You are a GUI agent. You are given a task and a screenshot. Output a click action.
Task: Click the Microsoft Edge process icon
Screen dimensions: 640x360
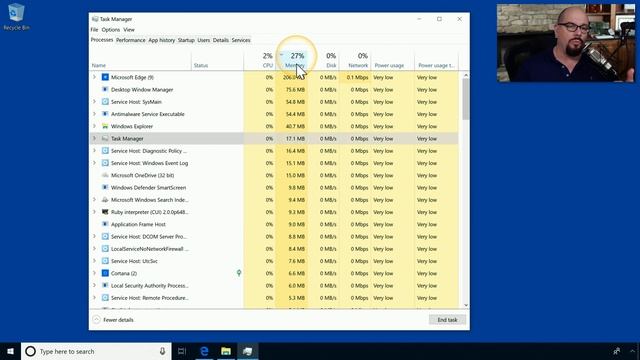point(105,77)
